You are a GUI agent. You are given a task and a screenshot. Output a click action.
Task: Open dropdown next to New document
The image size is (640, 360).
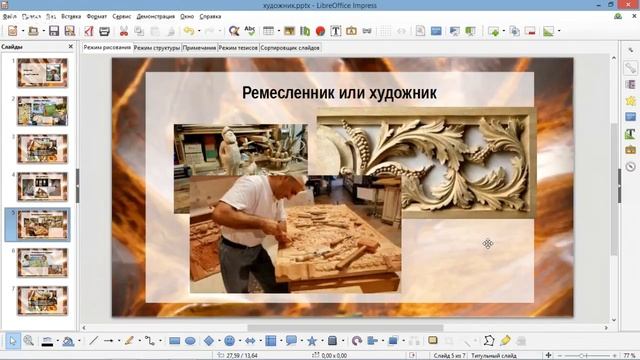(23, 31)
